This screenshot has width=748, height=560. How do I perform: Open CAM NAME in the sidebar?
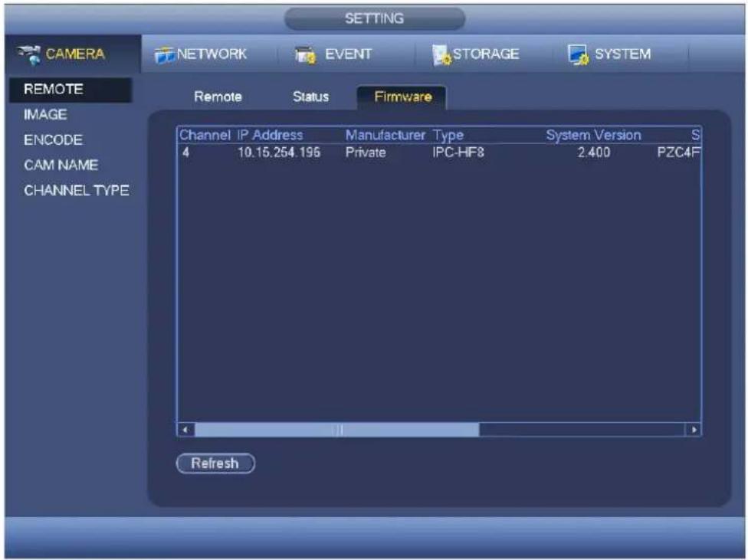[61, 165]
